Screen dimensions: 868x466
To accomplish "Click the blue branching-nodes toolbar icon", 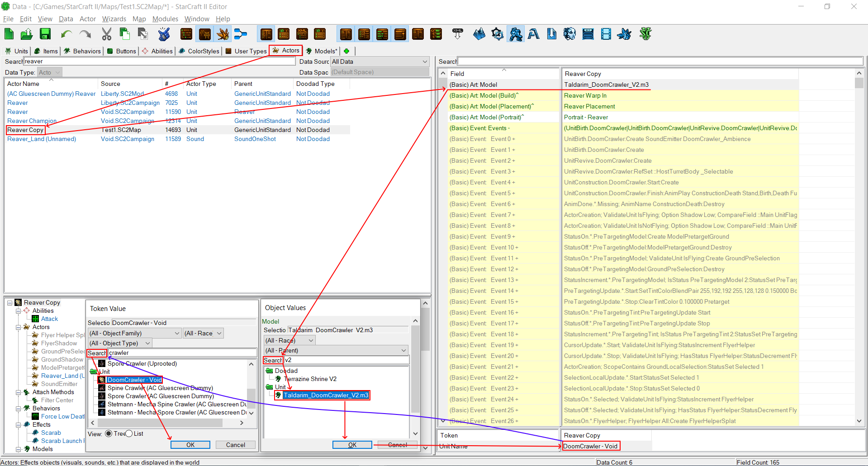I will tap(240, 34).
